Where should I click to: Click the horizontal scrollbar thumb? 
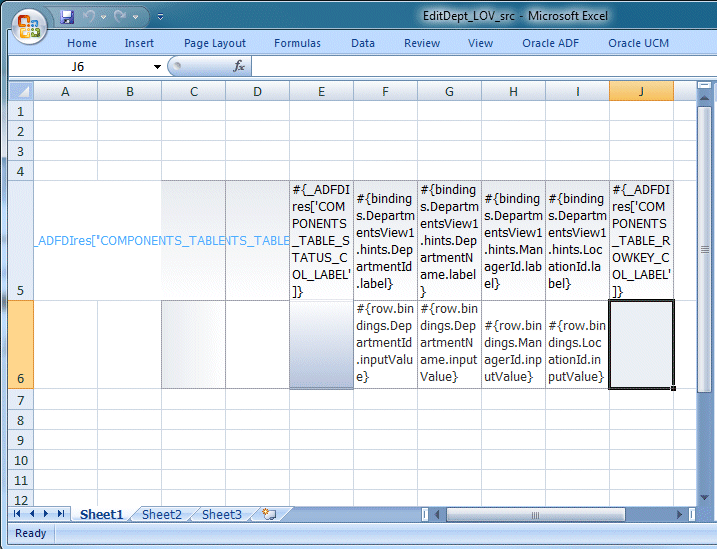pos(535,515)
